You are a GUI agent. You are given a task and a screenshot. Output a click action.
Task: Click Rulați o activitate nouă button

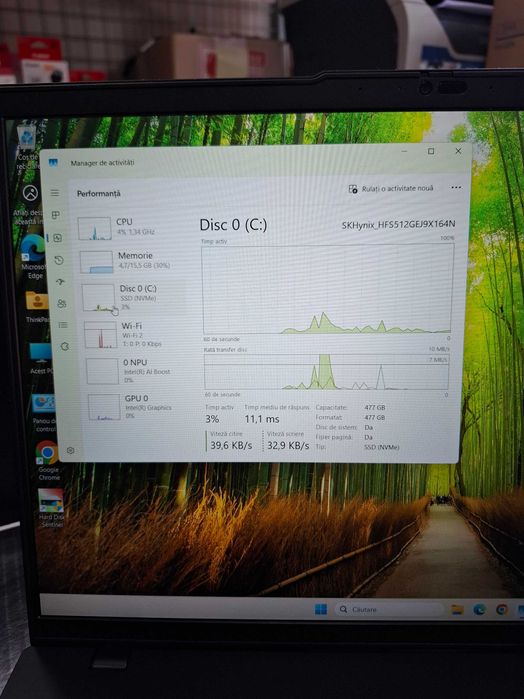coord(391,189)
